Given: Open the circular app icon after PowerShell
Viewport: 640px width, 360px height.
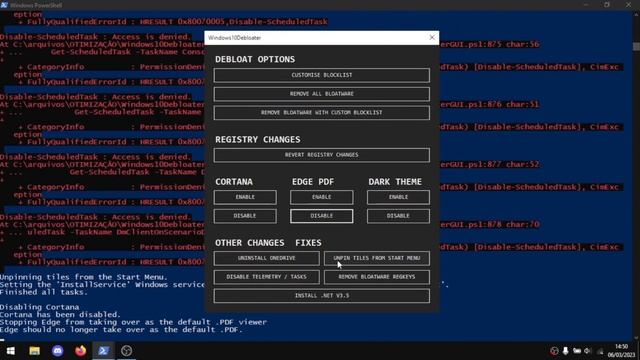Looking at the screenshot, I should coord(126,351).
